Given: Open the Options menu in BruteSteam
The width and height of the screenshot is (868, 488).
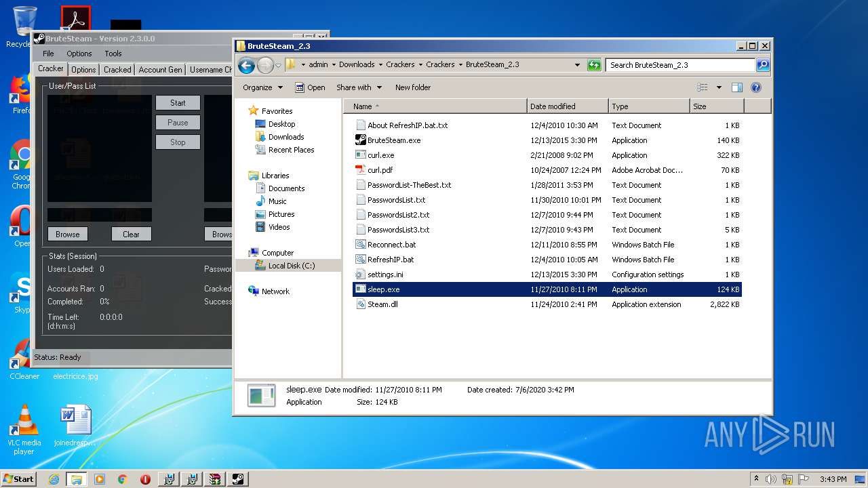Looking at the screenshot, I should point(79,54).
